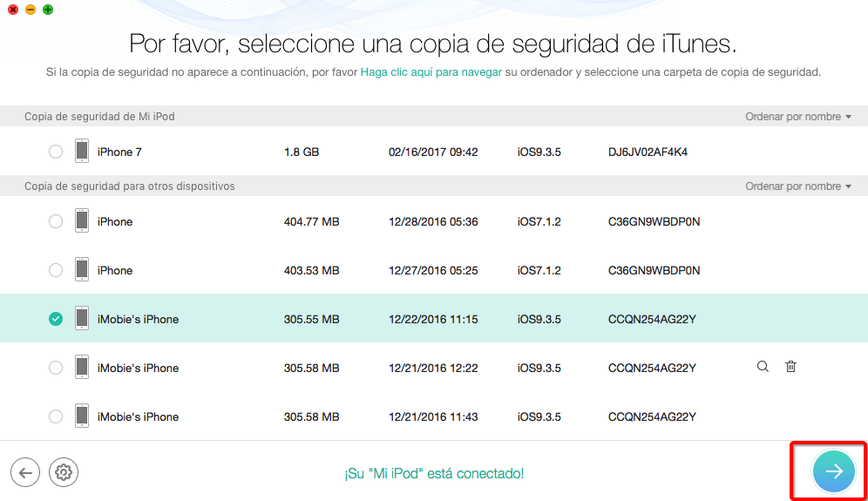The width and height of the screenshot is (868, 501).
Task: Click the blue next arrow button
Action: point(834,471)
